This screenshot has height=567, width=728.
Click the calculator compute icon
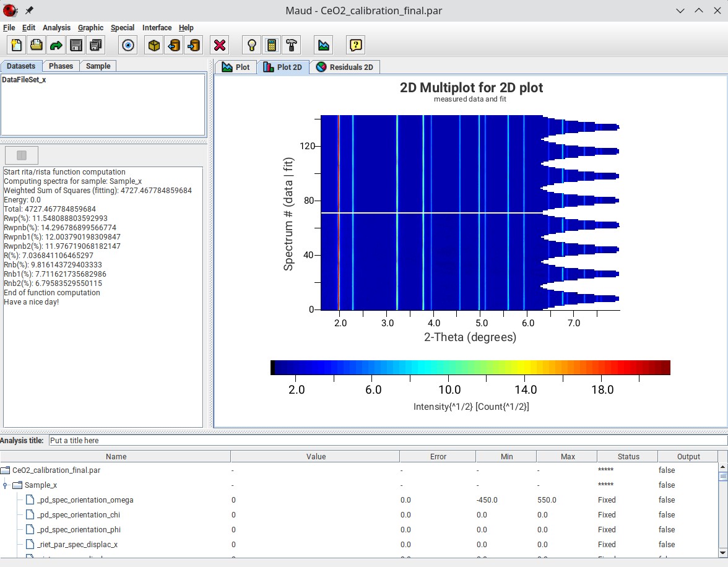pos(271,45)
